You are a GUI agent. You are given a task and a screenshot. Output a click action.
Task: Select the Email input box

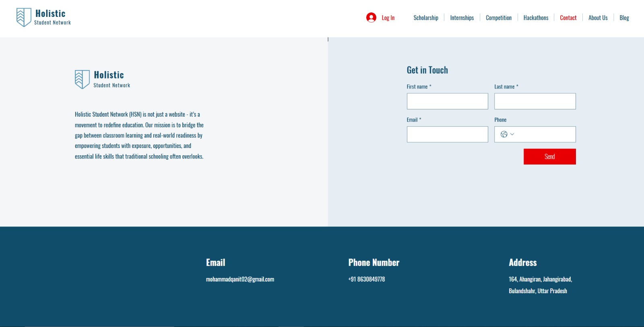tap(447, 134)
